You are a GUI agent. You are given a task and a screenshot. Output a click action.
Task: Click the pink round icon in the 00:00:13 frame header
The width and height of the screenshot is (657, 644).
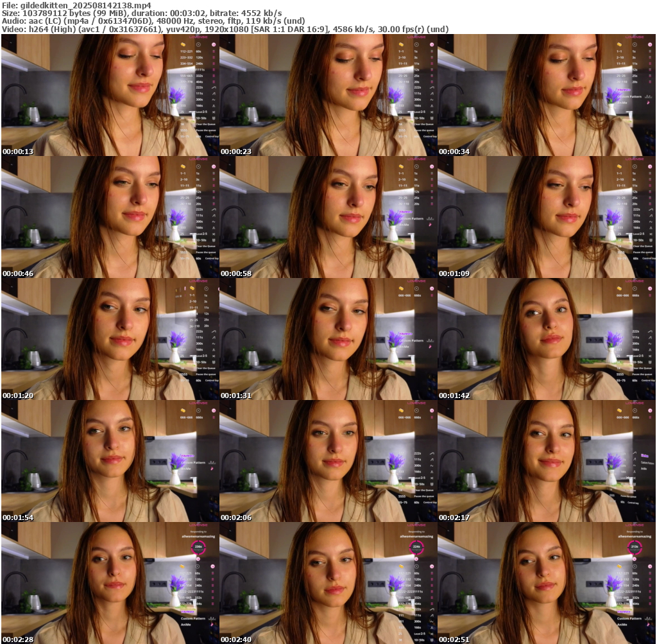click(x=214, y=44)
